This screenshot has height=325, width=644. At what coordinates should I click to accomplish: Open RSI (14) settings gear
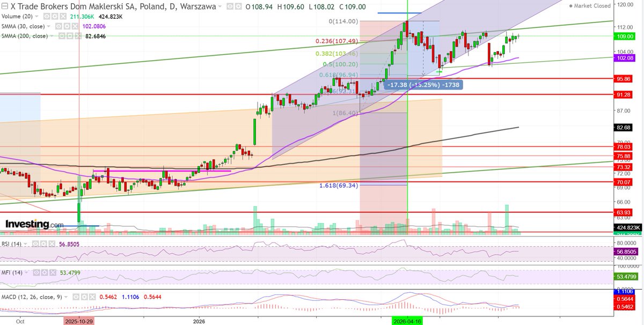pyautogui.click(x=43, y=243)
